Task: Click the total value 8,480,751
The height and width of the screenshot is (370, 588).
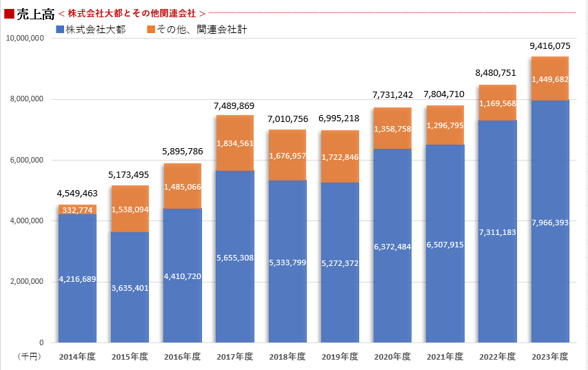Action: [x=496, y=73]
